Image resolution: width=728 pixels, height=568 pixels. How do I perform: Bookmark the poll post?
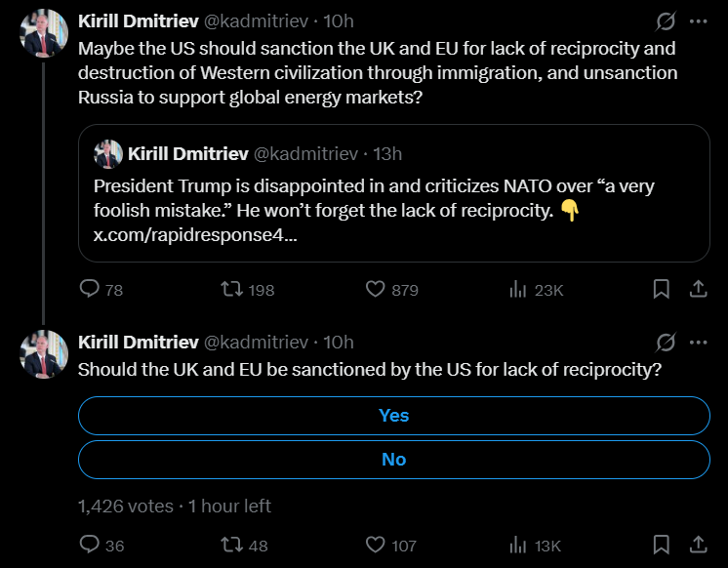click(x=661, y=545)
